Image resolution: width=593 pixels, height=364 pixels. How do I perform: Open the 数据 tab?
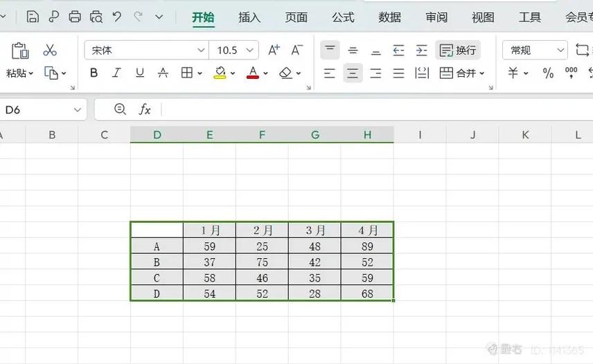click(389, 17)
